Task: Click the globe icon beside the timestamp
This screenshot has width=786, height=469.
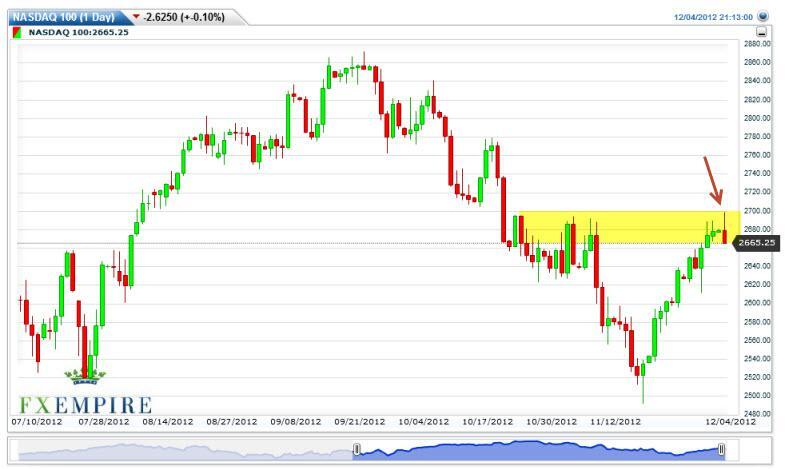Action: 763,17
